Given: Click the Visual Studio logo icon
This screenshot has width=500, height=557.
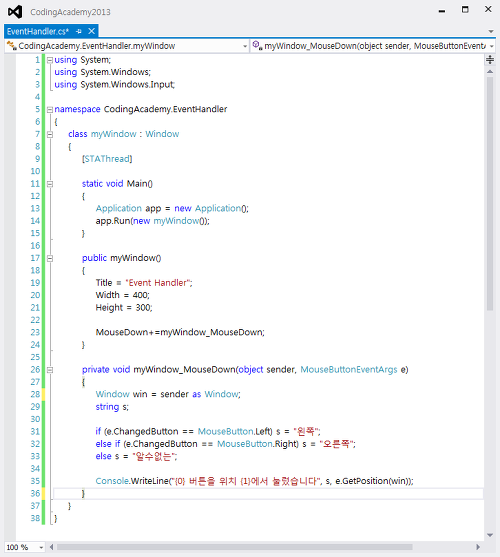Looking at the screenshot, I should click(15, 12).
